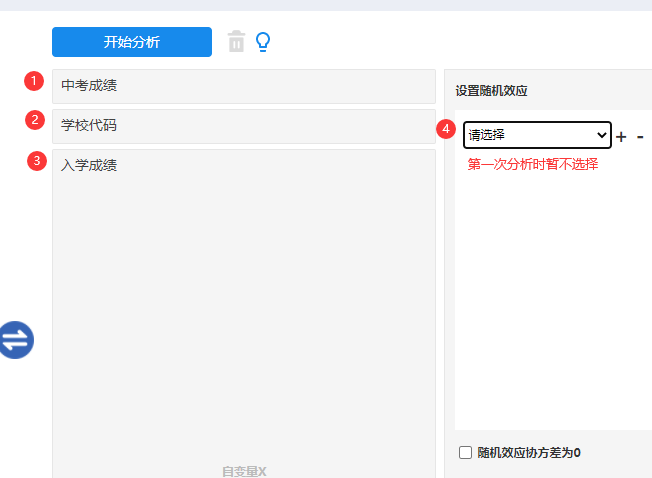
Task: Click the red number 2 badge
Action: point(35,120)
